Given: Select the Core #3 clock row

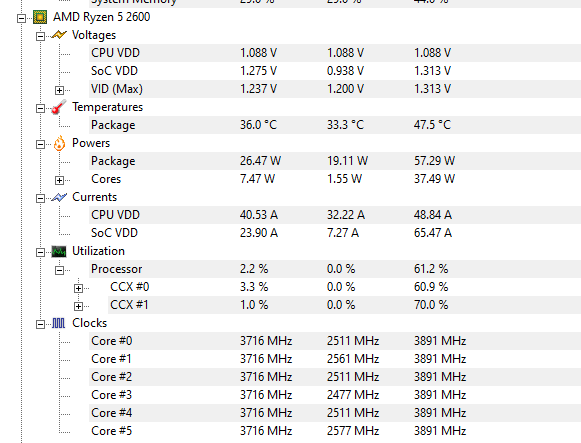Looking at the screenshot, I should (x=335, y=395).
